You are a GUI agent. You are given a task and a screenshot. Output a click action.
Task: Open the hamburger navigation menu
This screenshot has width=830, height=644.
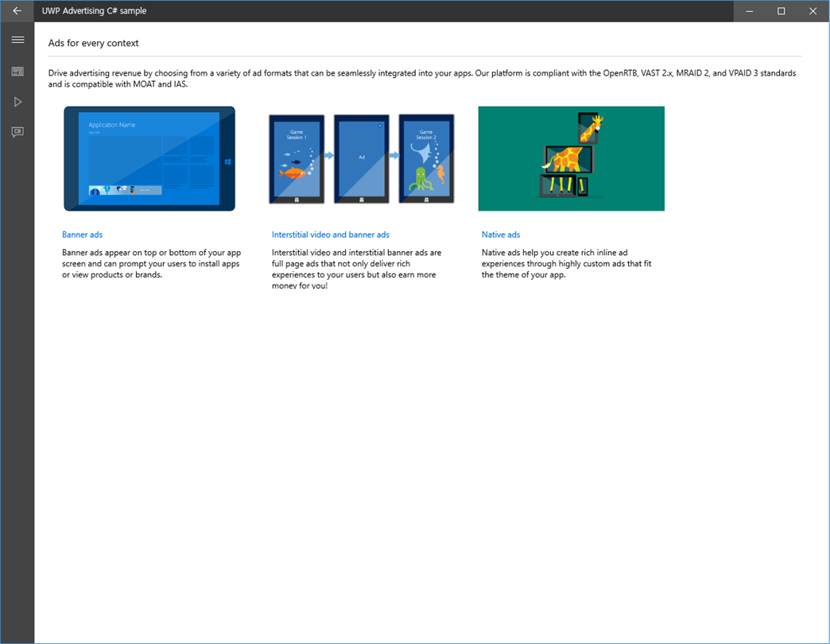point(17,40)
